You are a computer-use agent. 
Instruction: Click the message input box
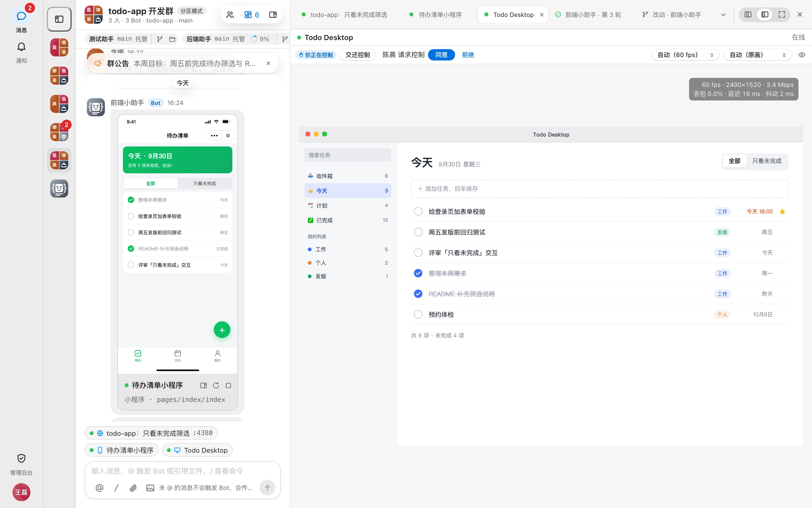pyautogui.click(x=182, y=471)
